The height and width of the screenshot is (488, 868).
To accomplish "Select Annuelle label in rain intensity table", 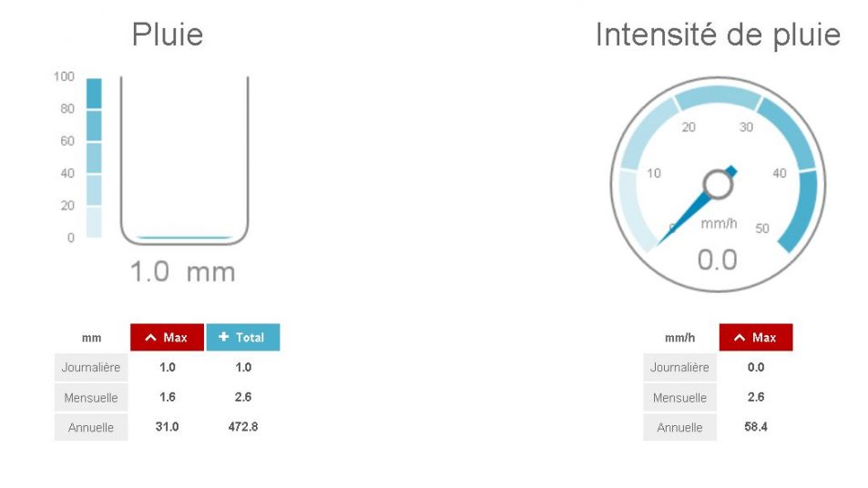I will coord(679,427).
